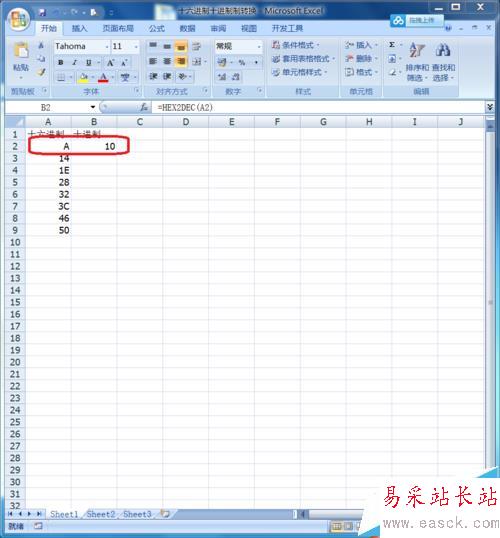This screenshot has width=500, height=538.
Task: Click the comma style icon
Action: click(x=256, y=62)
